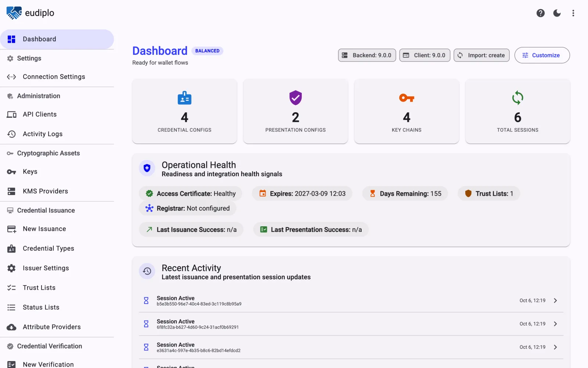Viewport: 588px width, 368px height.
Task: Expand session e3631a4c chevron arrow
Action: 555,347
